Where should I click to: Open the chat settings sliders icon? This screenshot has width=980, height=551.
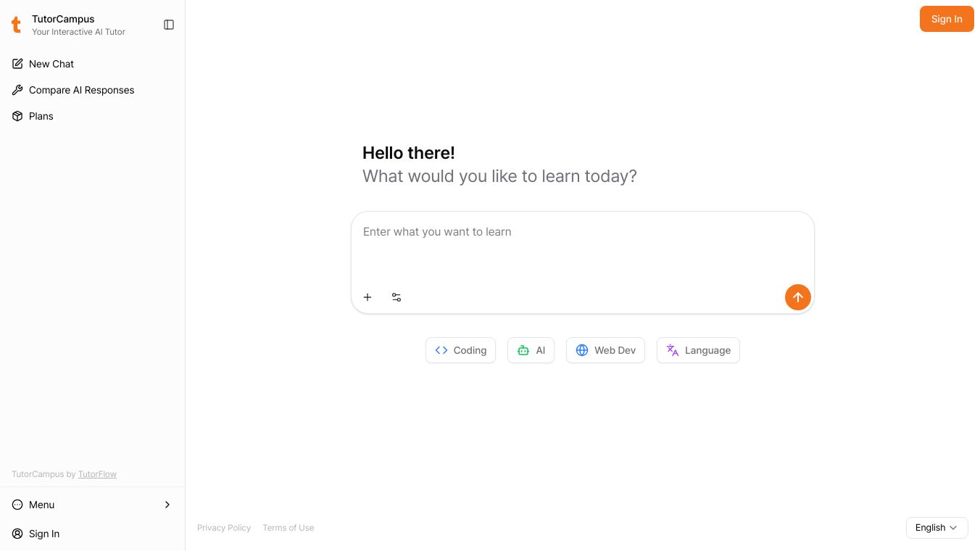[x=396, y=297]
